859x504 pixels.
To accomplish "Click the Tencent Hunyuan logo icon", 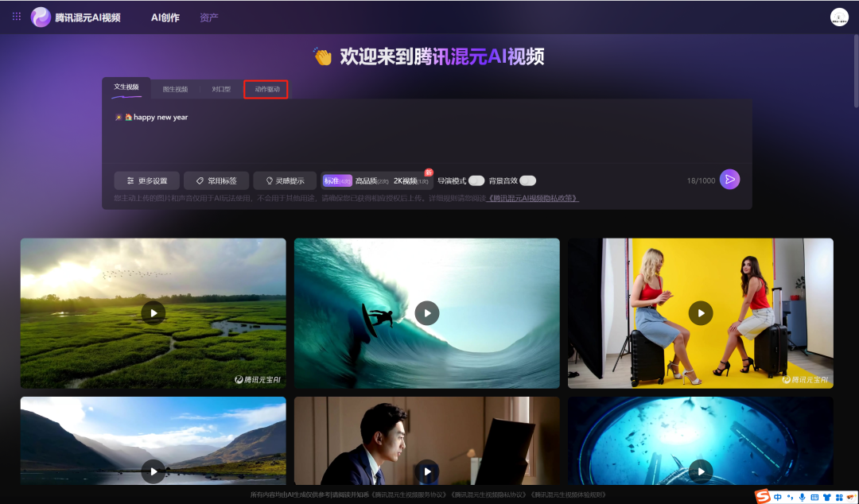I will point(41,17).
